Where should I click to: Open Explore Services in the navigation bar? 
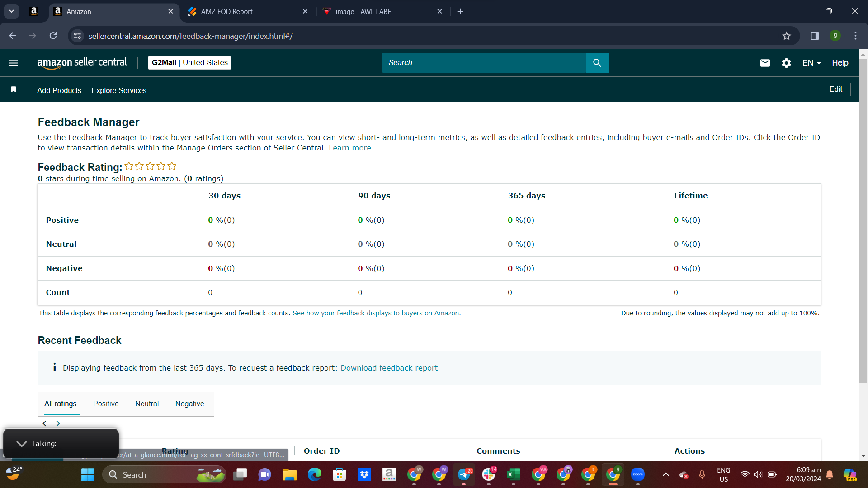click(119, 90)
